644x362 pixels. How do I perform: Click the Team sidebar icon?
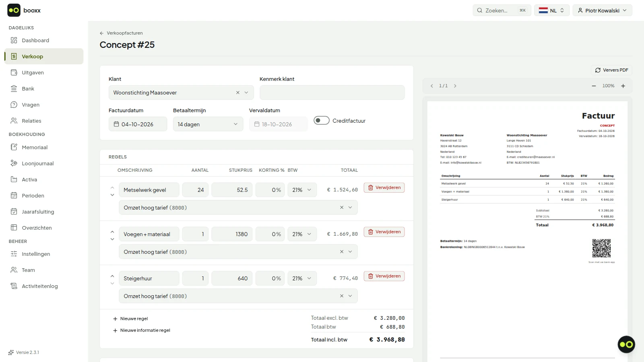pos(14,270)
